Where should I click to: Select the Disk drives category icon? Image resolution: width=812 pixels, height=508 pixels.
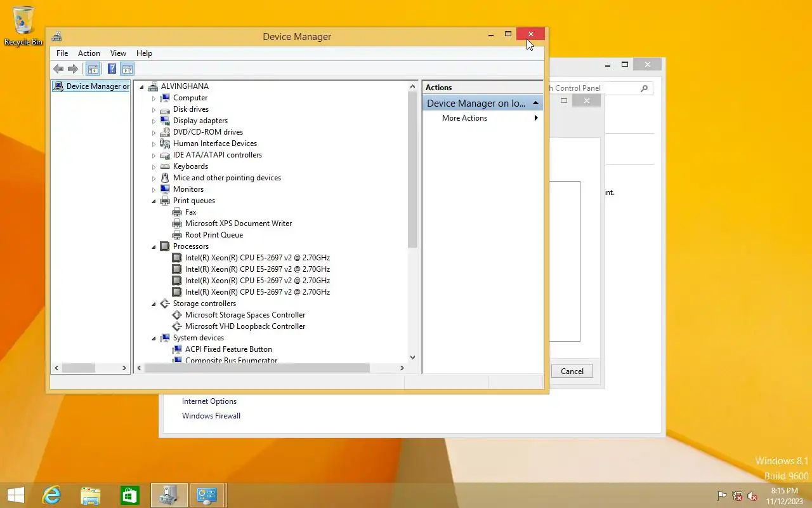point(165,109)
